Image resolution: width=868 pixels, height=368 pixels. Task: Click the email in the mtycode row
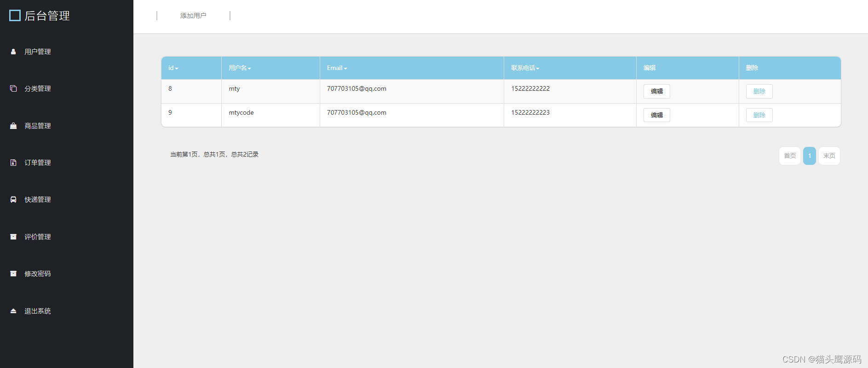click(x=356, y=112)
